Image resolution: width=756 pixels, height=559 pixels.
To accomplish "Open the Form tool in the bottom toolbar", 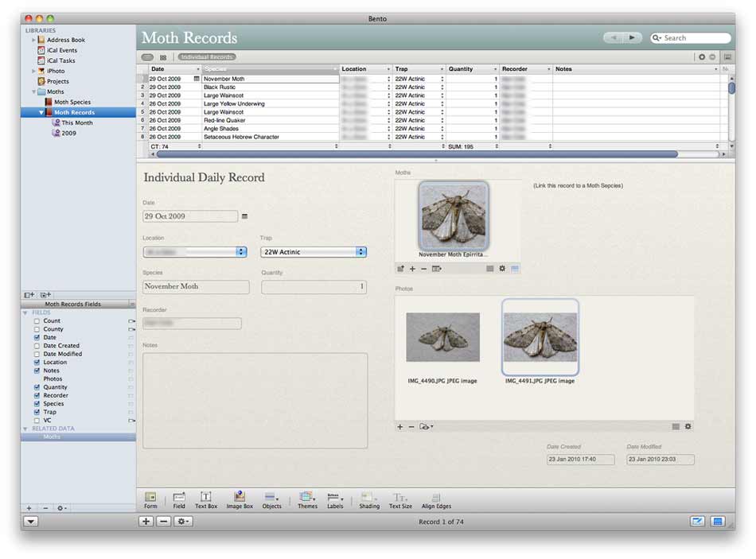I will 150,499.
